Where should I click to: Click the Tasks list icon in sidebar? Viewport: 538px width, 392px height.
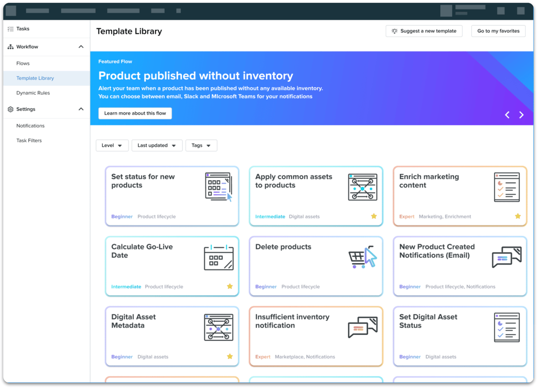point(11,29)
